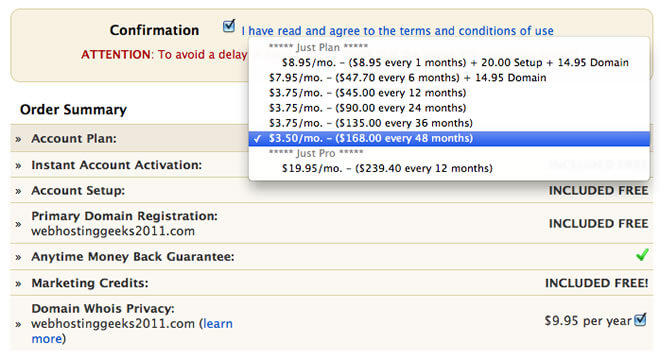Click the Instant Account Activation label
Viewport: 660px width, 360px height.
pyautogui.click(x=117, y=165)
